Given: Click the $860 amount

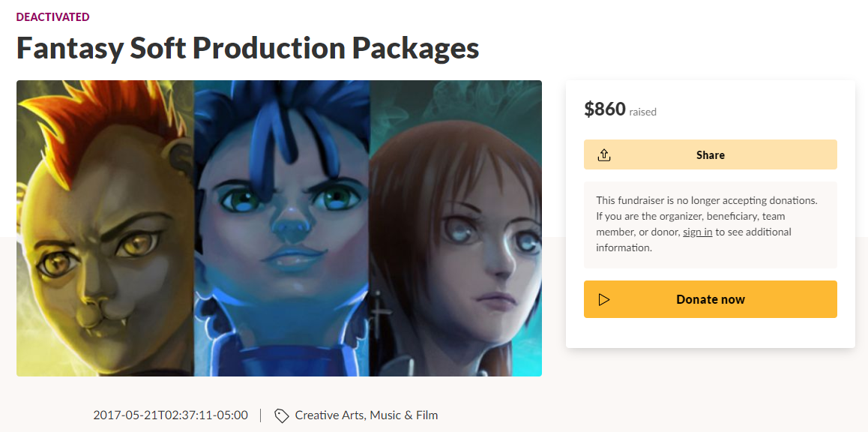Looking at the screenshot, I should point(604,109).
